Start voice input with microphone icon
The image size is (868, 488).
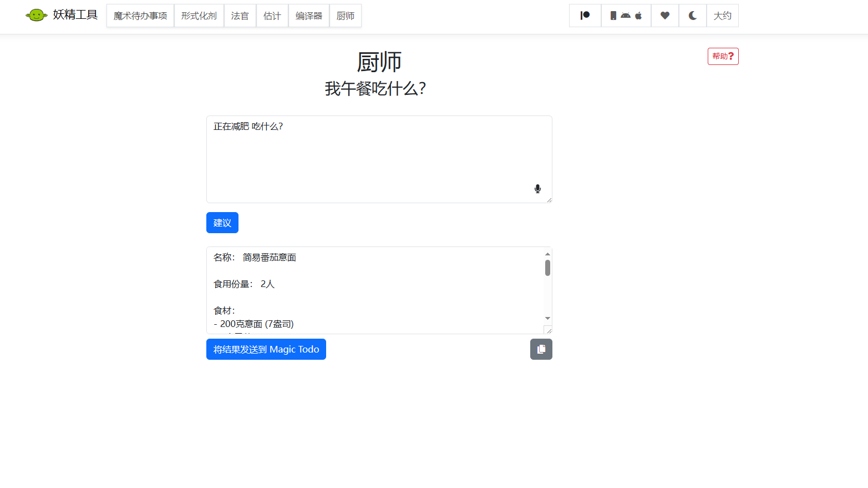tap(537, 189)
